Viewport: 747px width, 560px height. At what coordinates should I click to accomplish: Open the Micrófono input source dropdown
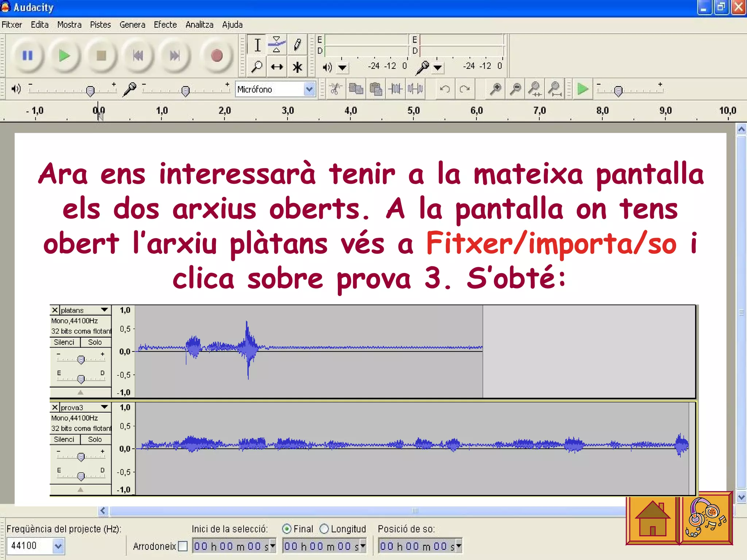point(309,89)
